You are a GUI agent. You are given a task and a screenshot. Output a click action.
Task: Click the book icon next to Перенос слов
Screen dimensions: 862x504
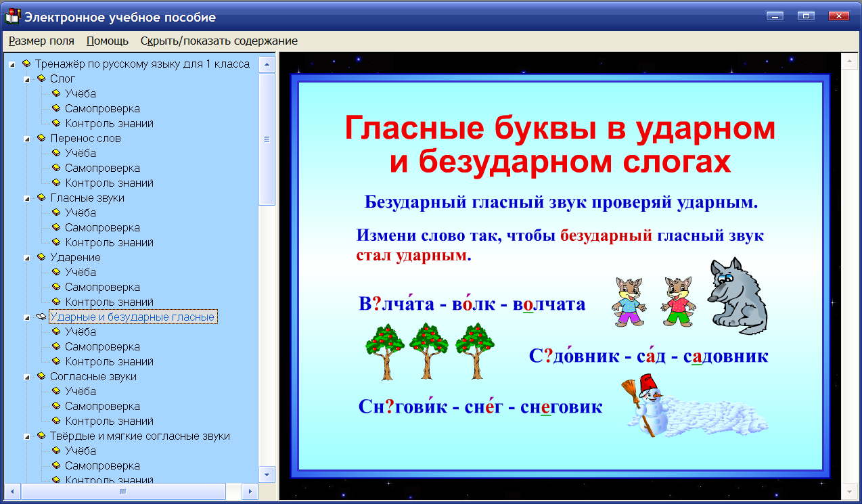click(x=42, y=138)
